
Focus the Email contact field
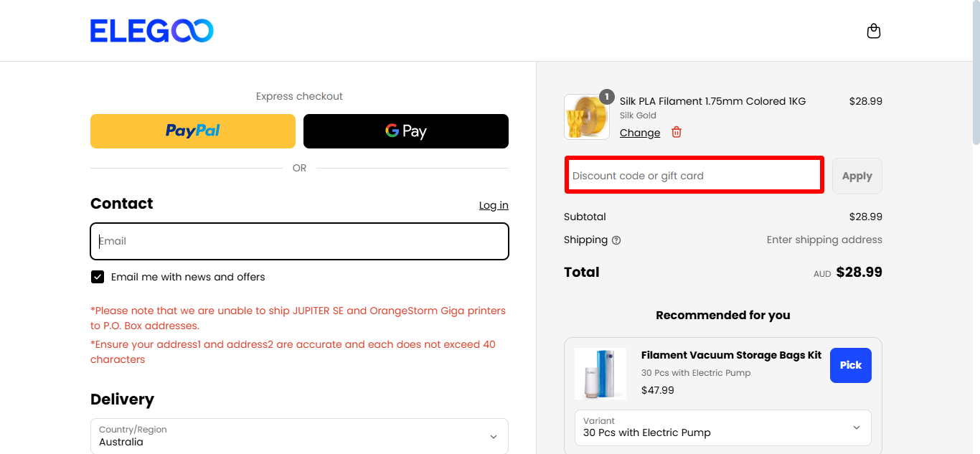[x=299, y=241]
